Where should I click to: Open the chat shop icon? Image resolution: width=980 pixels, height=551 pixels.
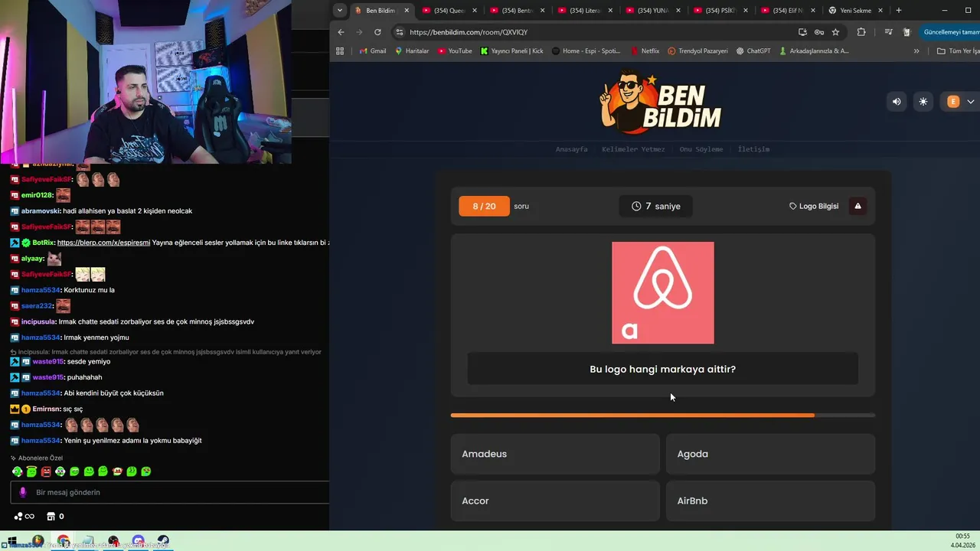pyautogui.click(x=51, y=517)
